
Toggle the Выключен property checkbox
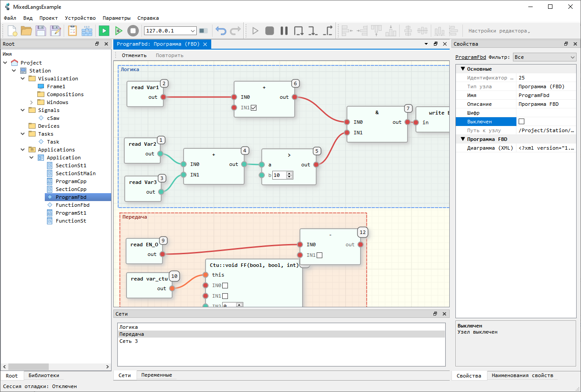[x=522, y=122]
